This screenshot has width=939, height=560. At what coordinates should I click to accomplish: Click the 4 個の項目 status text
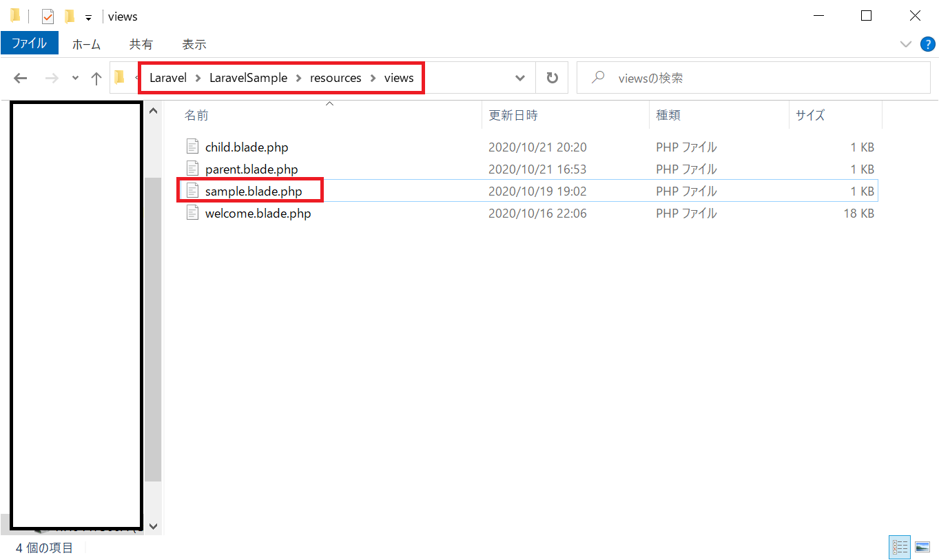(45, 548)
